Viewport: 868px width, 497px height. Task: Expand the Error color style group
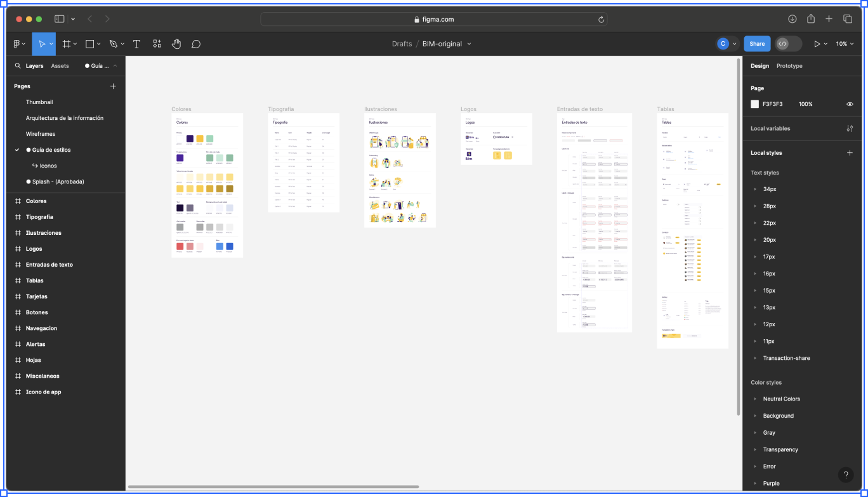pos(755,467)
